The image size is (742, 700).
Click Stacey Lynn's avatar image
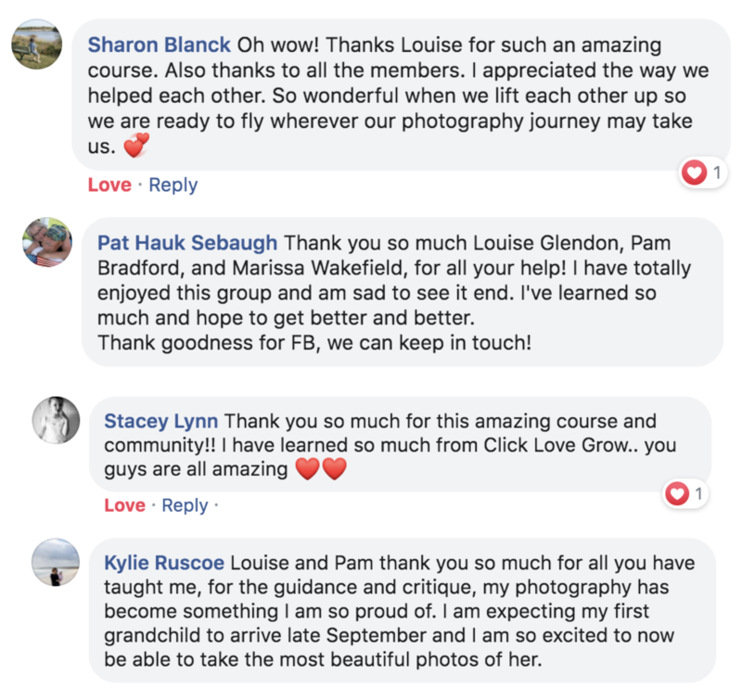click(57, 421)
